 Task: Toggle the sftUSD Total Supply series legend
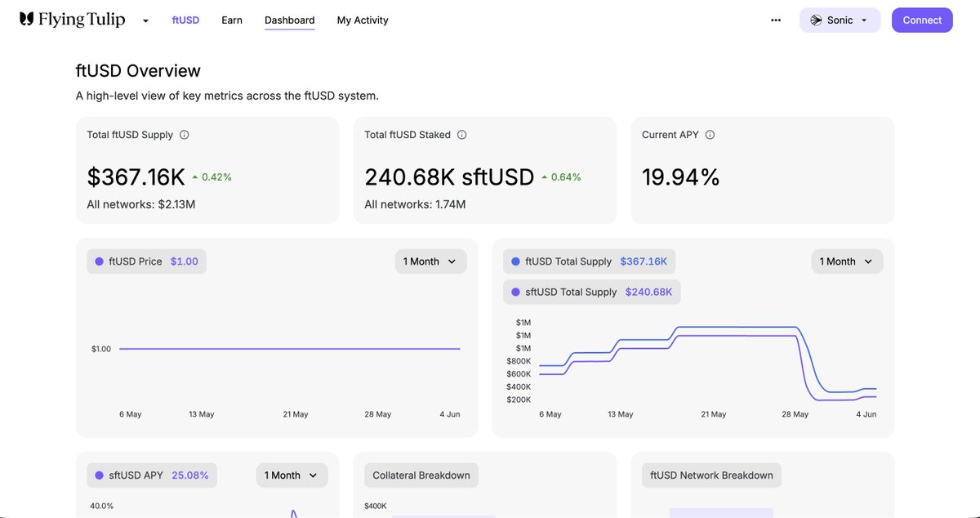[591, 292]
